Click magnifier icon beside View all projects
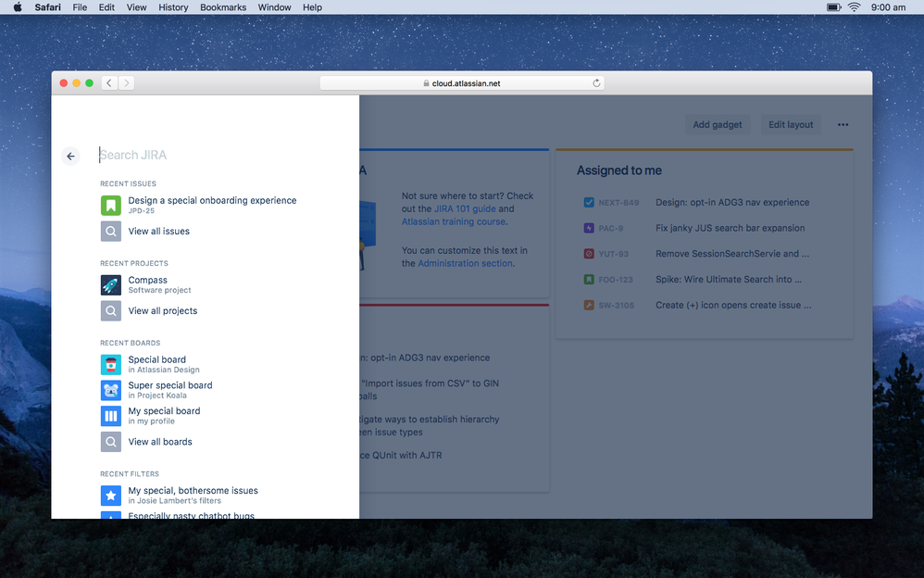Image resolution: width=924 pixels, height=578 pixels. point(111,311)
